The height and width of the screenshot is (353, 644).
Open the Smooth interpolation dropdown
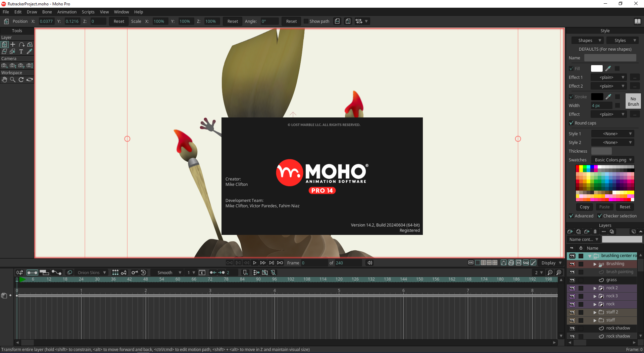169,272
